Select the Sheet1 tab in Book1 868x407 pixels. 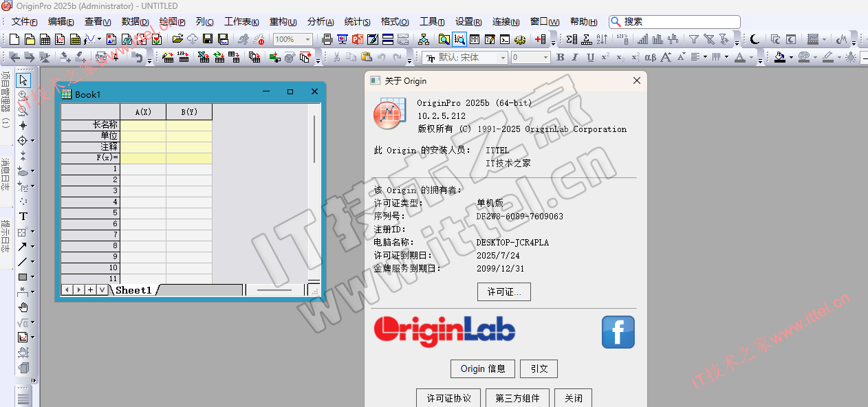[133, 290]
